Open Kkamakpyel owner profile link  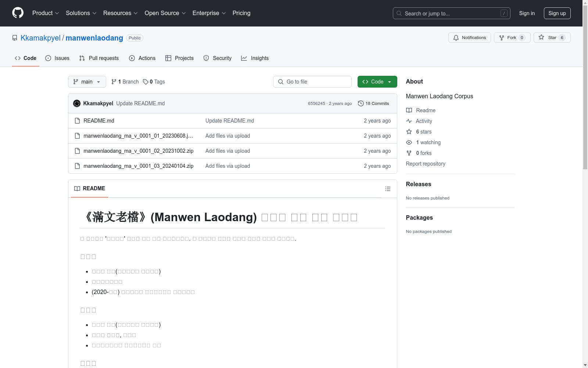tap(40, 38)
